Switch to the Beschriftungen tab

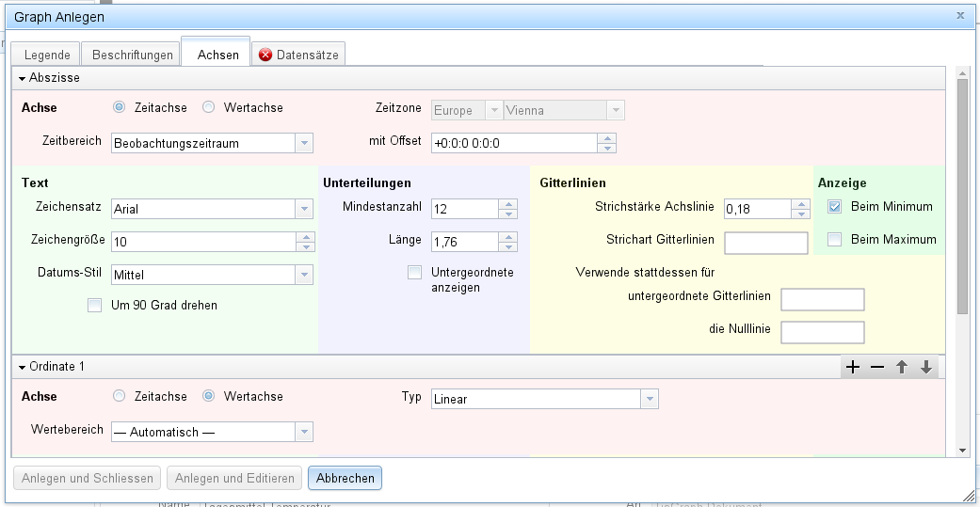click(133, 55)
